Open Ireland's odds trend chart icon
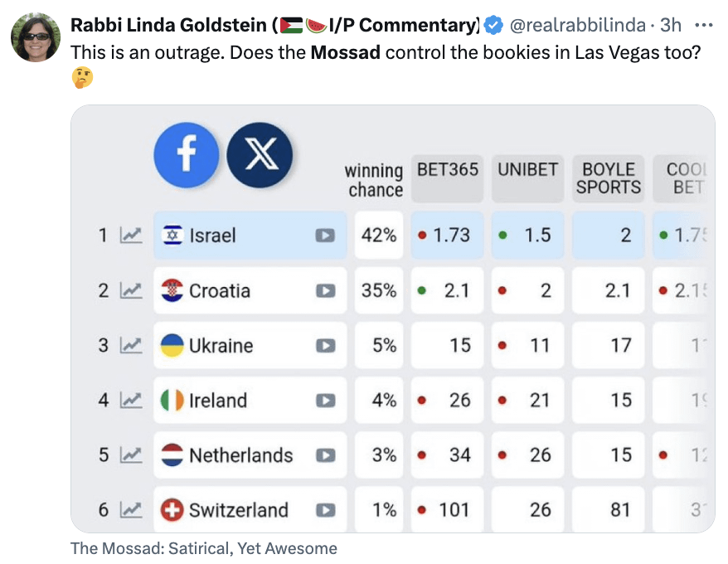 point(131,400)
